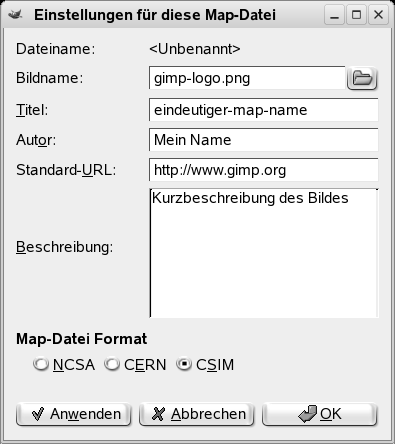Viewport: 395px width, 444px height.
Task: Click the Autor label
Action: pos(36,140)
